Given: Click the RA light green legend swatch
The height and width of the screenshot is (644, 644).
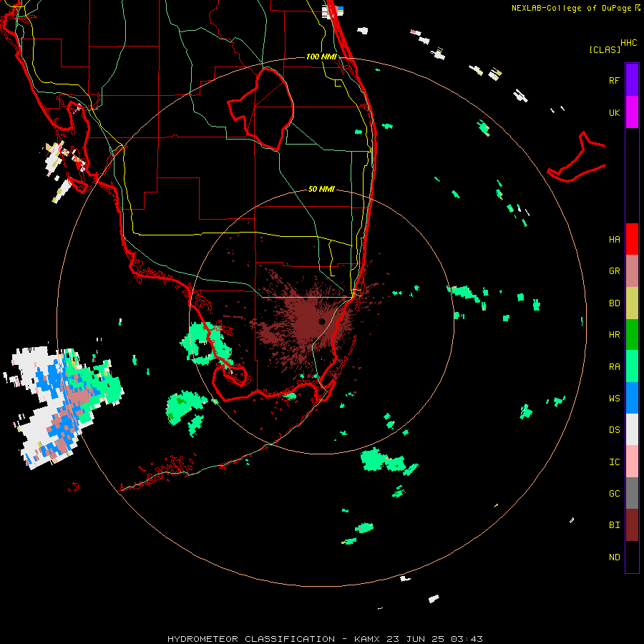Looking at the screenshot, I should 632,366.
